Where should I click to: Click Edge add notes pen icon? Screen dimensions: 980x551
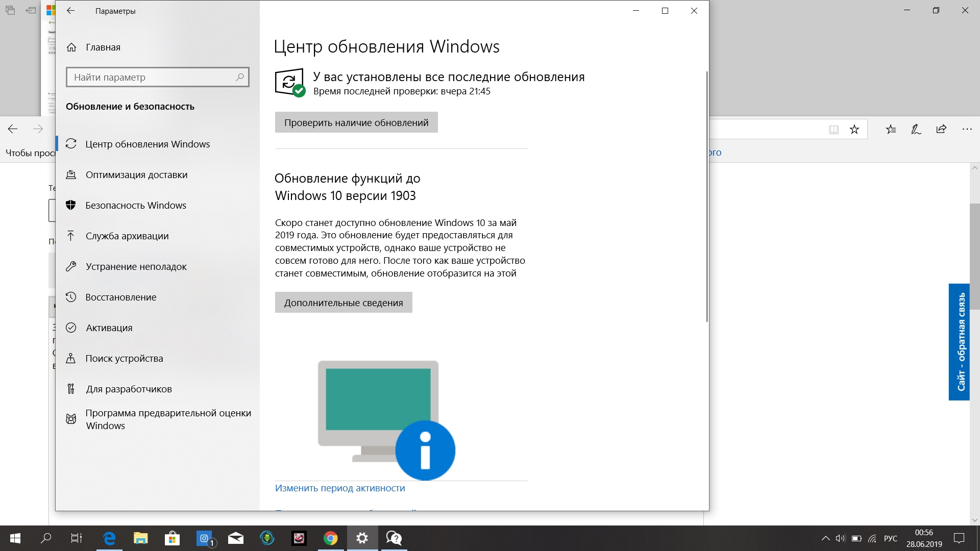916,130
